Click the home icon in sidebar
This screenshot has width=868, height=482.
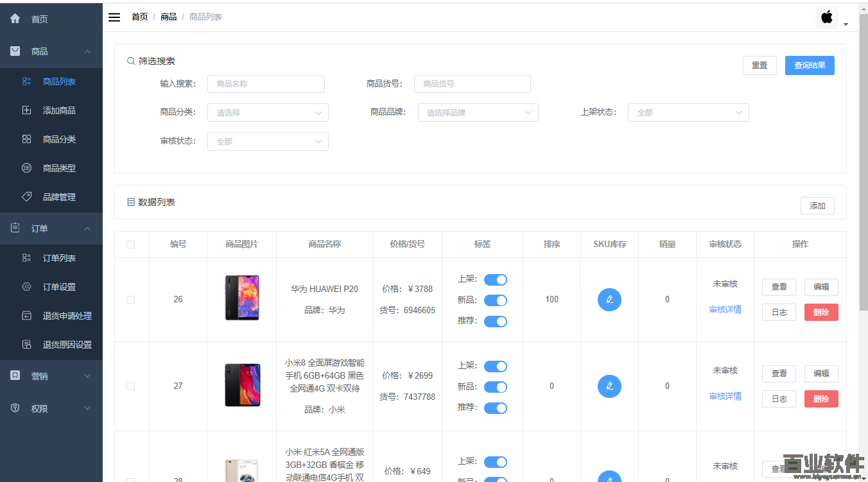pos(15,19)
